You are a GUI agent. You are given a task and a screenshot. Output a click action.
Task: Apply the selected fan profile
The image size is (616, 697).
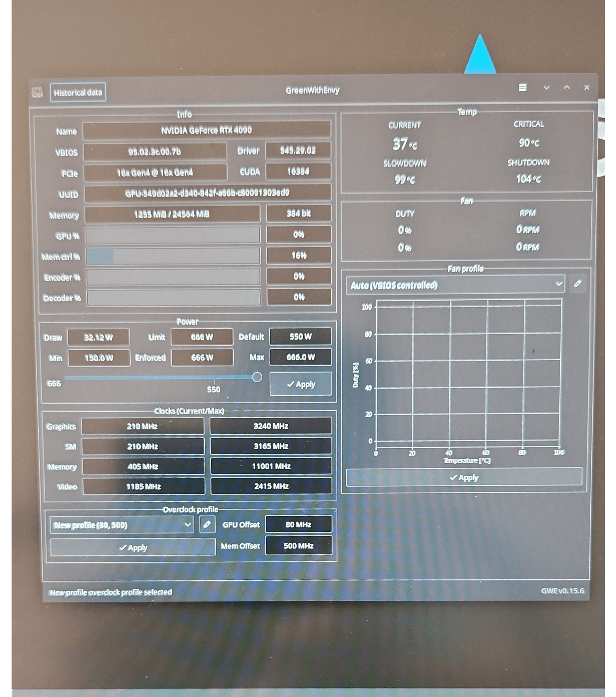point(464,477)
